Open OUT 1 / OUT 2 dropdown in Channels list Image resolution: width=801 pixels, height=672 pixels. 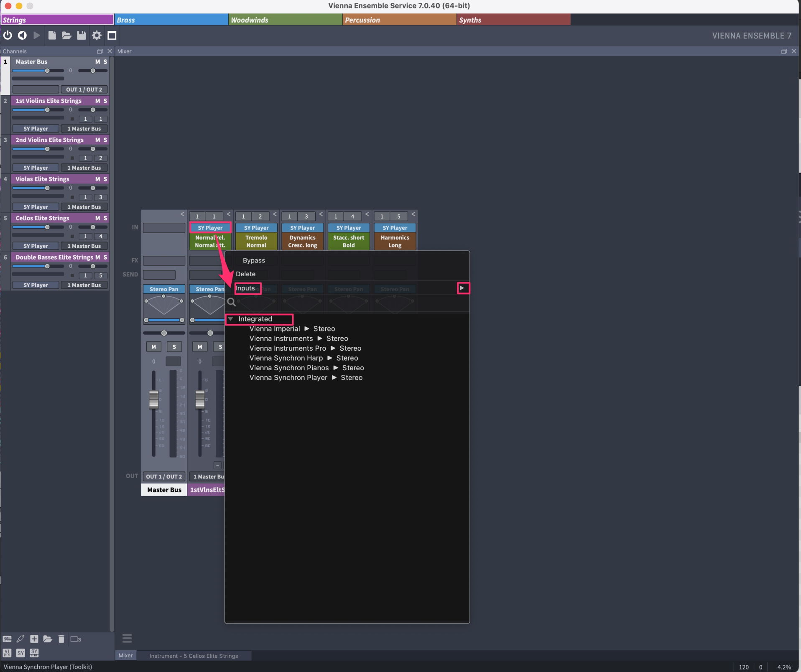[x=84, y=89]
